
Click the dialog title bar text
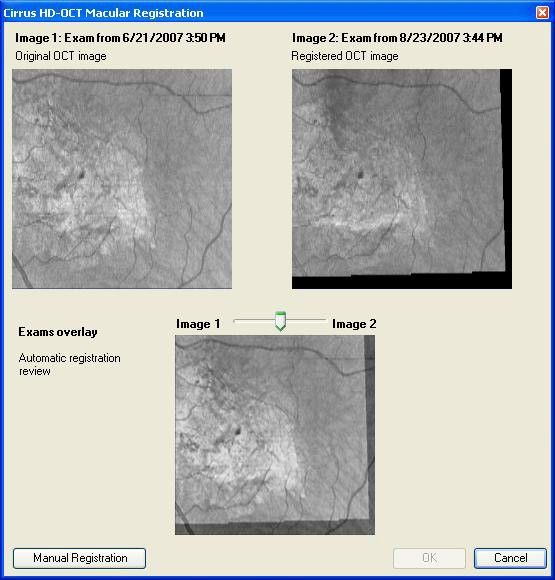tap(103, 13)
